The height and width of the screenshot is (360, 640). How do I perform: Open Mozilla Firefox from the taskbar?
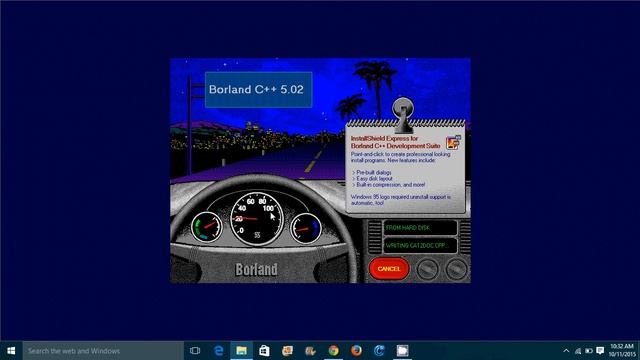(x=356, y=351)
